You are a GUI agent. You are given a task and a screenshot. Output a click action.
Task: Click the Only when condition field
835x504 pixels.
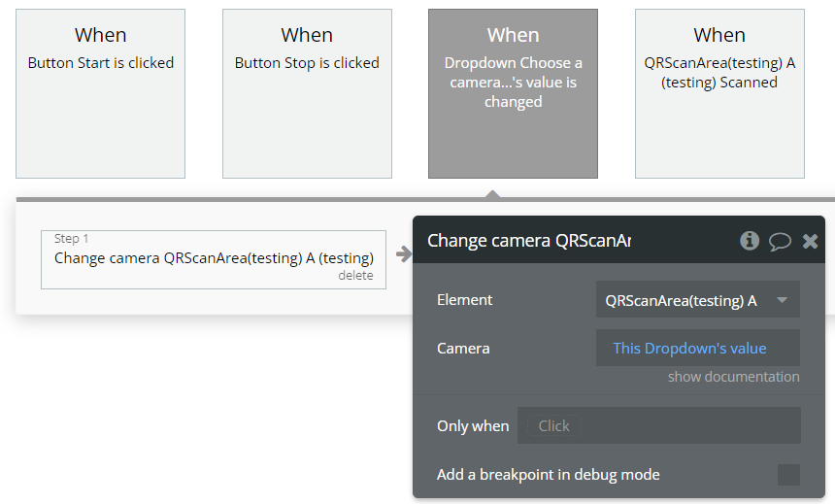point(658,425)
